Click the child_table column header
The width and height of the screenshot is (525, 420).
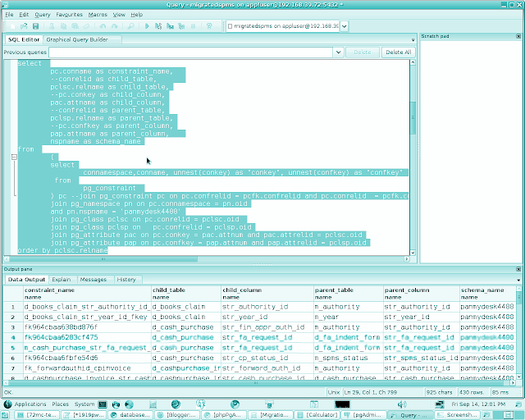[186, 294]
